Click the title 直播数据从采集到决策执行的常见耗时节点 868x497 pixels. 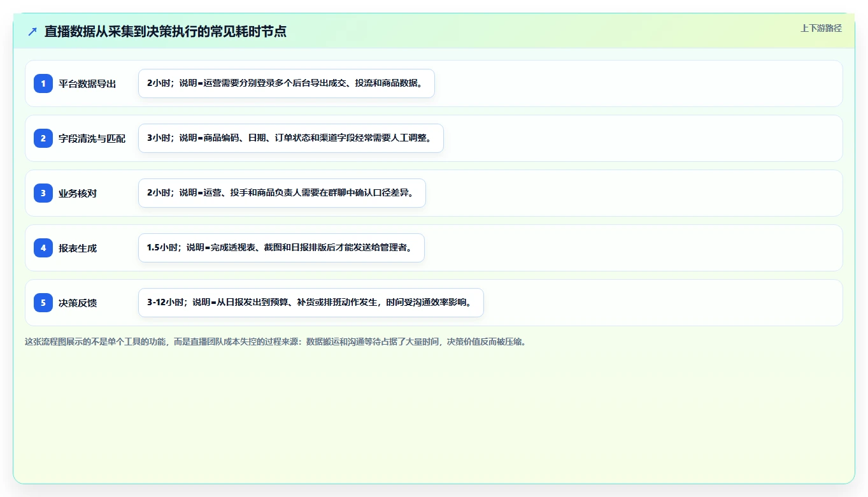166,31
